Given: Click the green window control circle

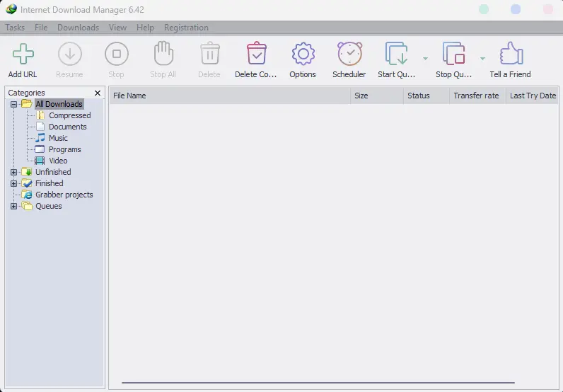Looking at the screenshot, I should pyautogui.click(x=484, y=9).
